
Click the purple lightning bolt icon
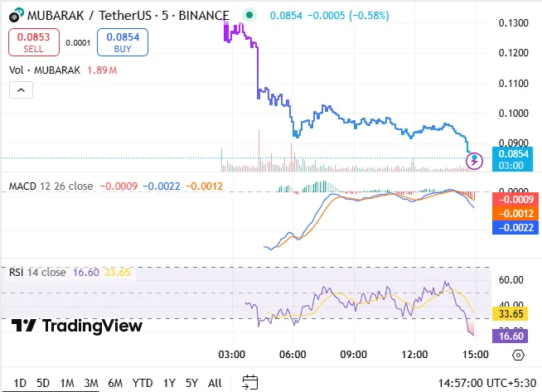(476, 160)
